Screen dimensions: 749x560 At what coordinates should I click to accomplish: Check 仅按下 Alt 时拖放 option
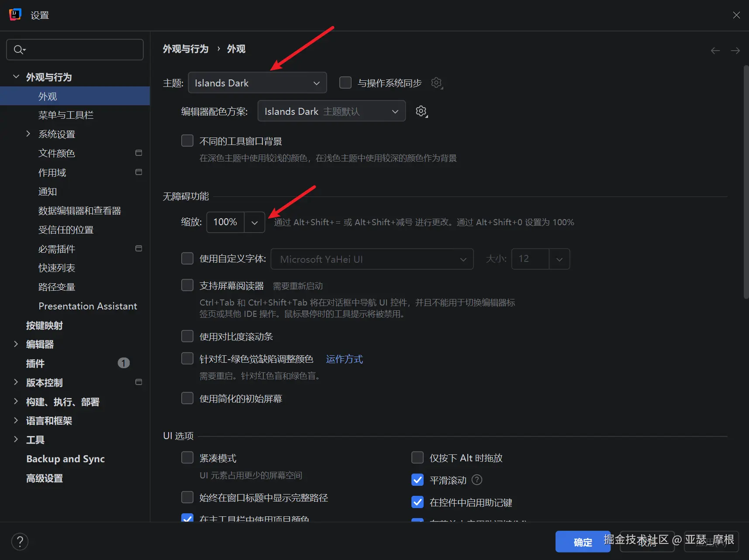click(418, 457)
